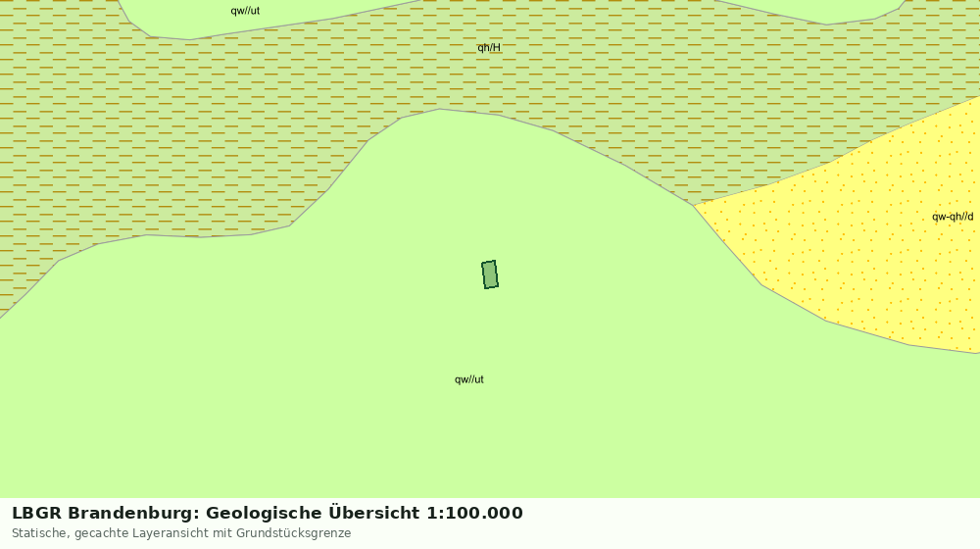Click the subtitle 'Statische, gecachte Layeransicht mit Grundstücksgrenze'

tap(181, 533)
